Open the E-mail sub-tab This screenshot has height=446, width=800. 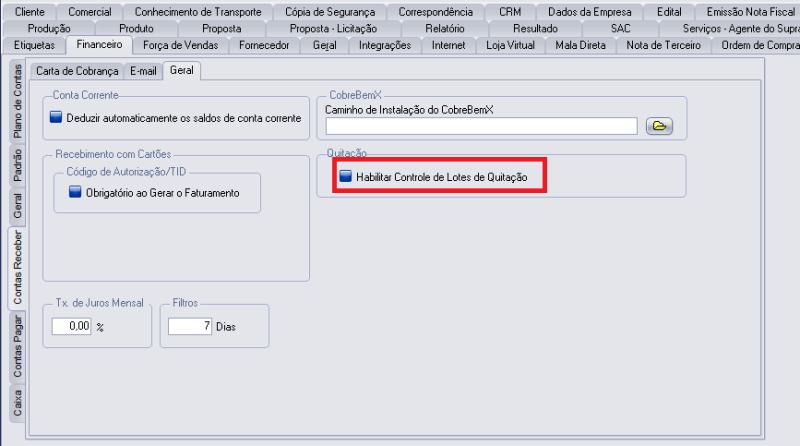[x=143, y=71]
